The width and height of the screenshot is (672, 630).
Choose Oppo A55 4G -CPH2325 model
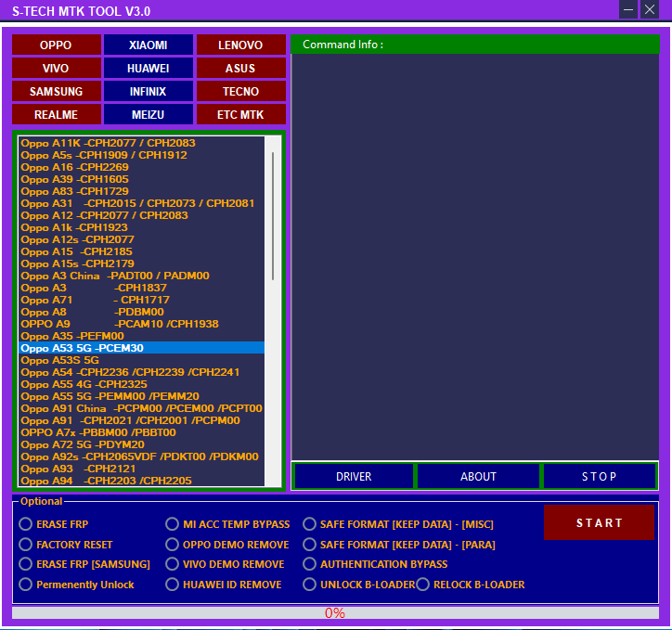141,384
